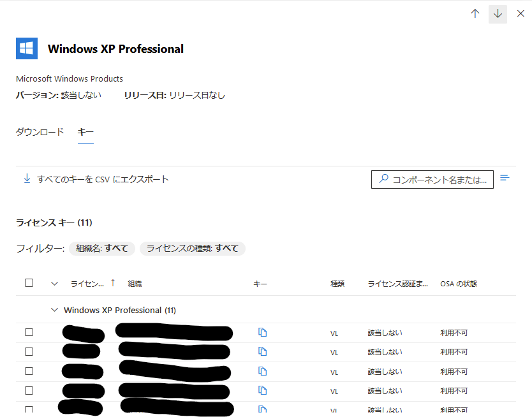
Task: Check the fourth license key row checkbox
Action: 29,391
